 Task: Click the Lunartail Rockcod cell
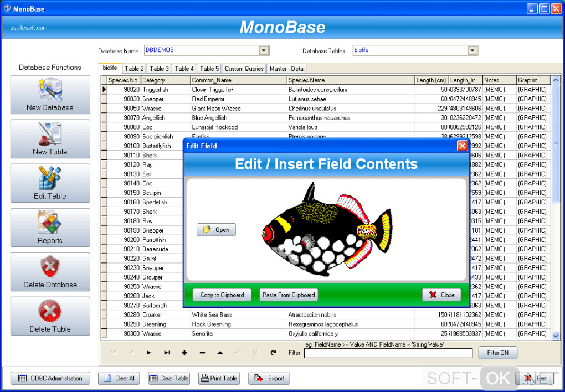pos(239,127)
